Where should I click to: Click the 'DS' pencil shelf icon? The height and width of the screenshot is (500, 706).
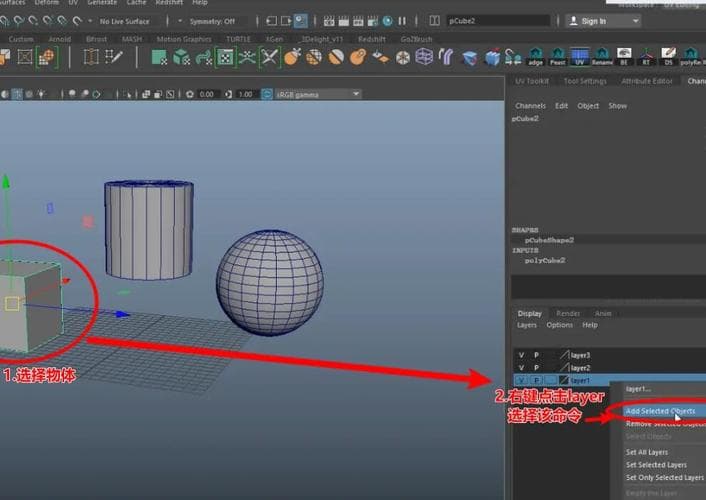point(668,57)
